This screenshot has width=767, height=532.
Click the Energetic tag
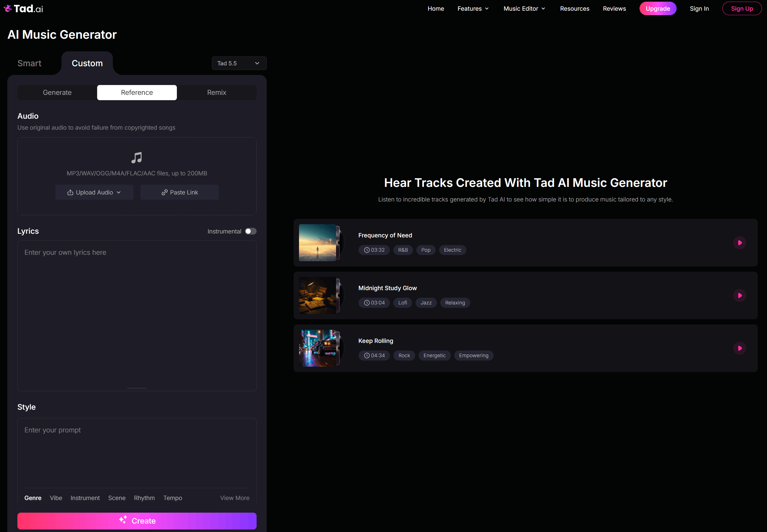click(434, 355)
